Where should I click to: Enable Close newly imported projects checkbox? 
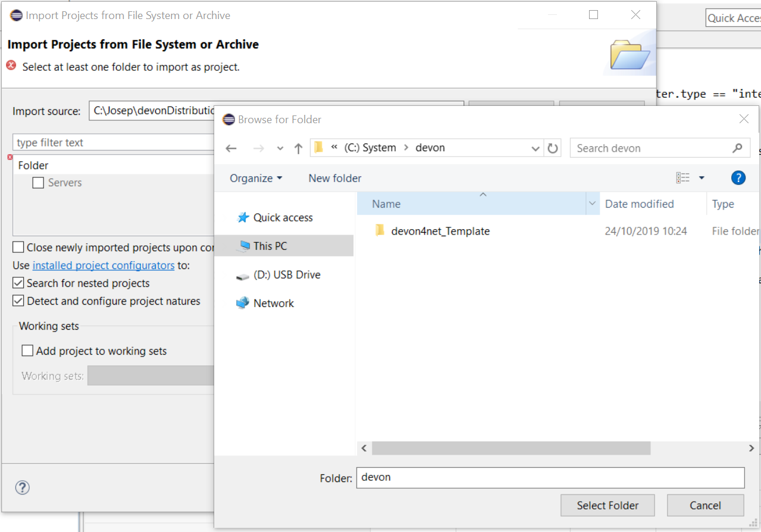[x=19, y=248]
